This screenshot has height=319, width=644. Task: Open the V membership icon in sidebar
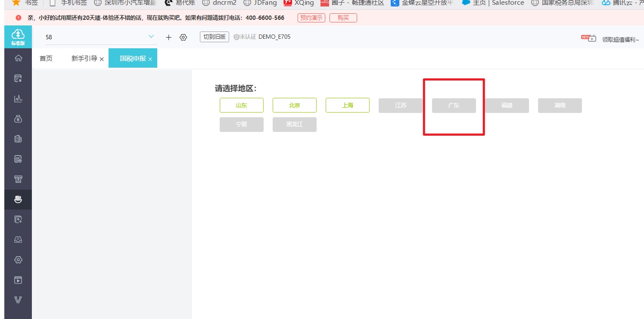pyautogui.click(x=18, y=300)
